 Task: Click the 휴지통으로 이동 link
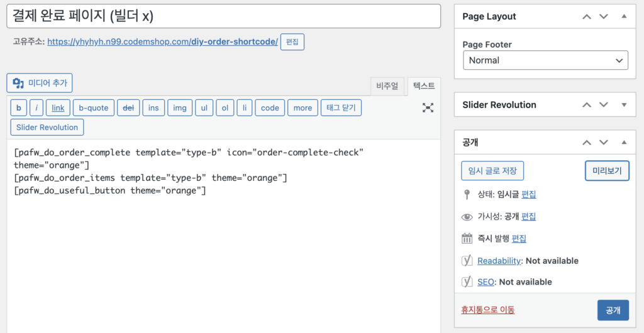point(487,310)
